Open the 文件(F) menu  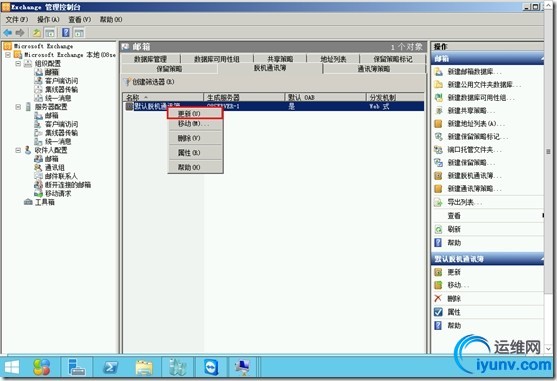pyautogui.click(x=16, y=20)
